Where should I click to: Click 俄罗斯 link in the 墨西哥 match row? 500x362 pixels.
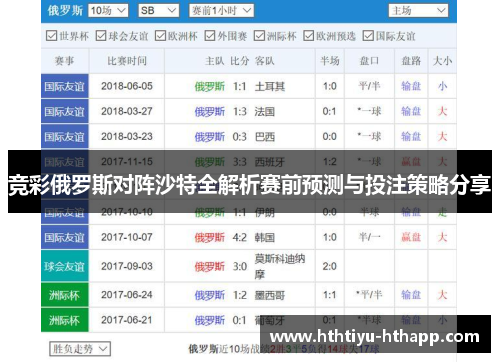(x=210, y=295)
